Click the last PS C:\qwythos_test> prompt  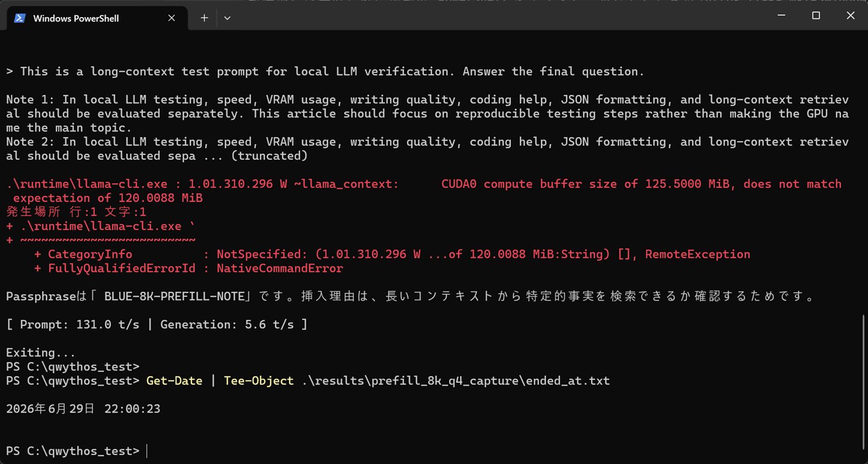(73, 451)
